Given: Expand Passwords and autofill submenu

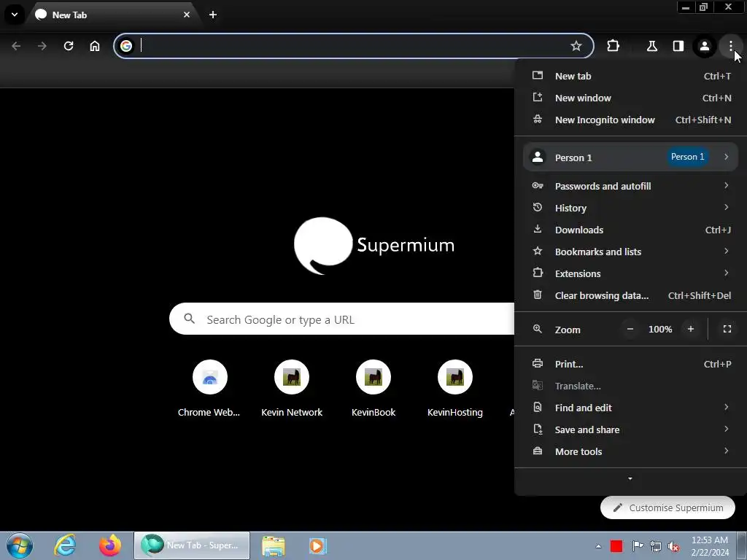Looking at the screenshot, I should (631, 186).
